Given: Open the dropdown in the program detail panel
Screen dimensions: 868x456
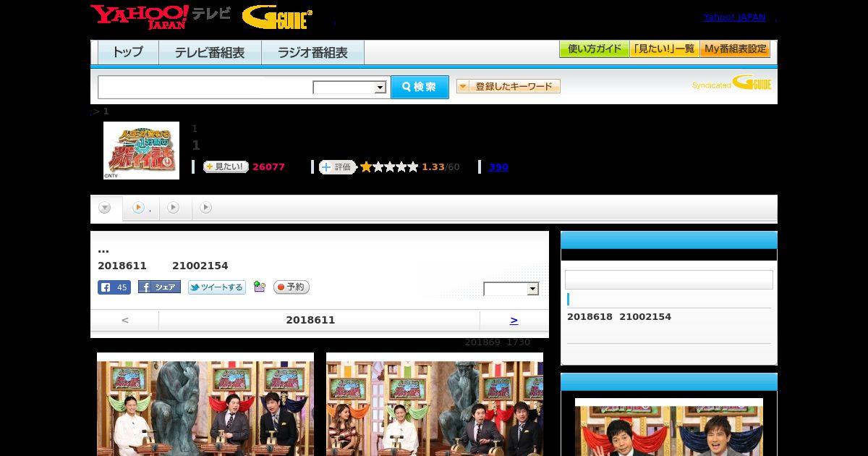Looking at the screenshot, I should pos(511,289).
